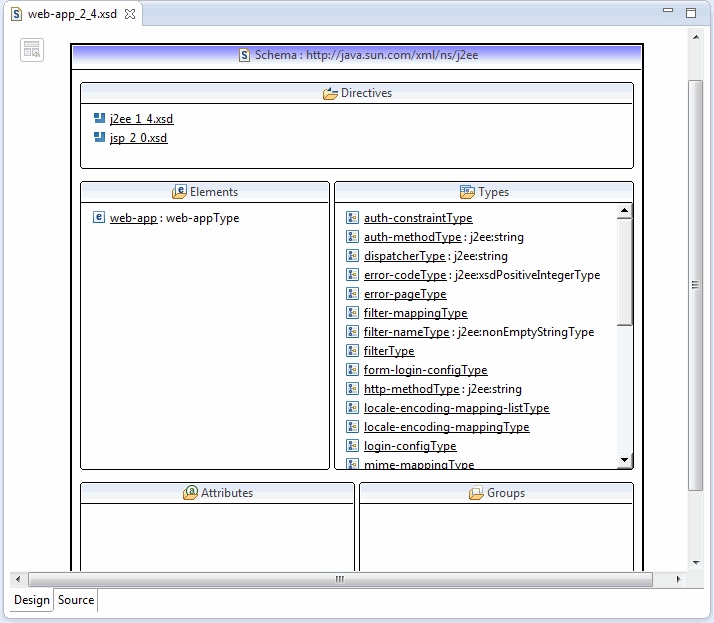Minimize the editor view
This screenshot has height=623, width=714.
point(668,10)
